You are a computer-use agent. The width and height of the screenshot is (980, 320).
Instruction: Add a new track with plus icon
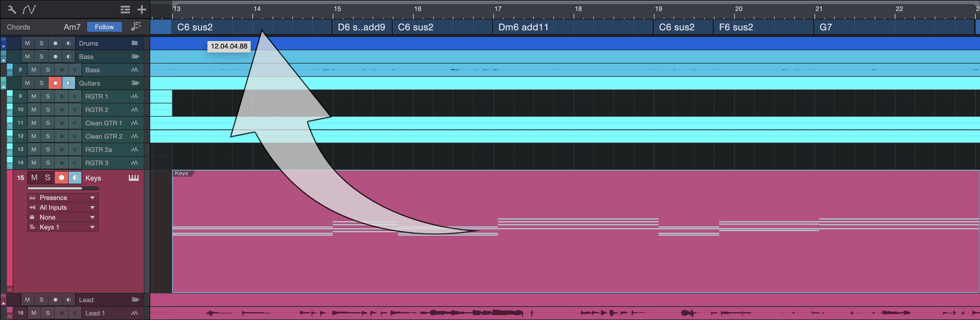tap(142, 9)
